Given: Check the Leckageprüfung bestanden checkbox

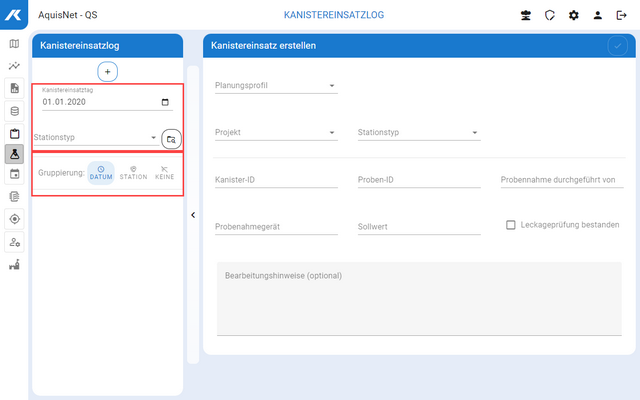Looking at the screenshot, I should (x=511, y=225).
